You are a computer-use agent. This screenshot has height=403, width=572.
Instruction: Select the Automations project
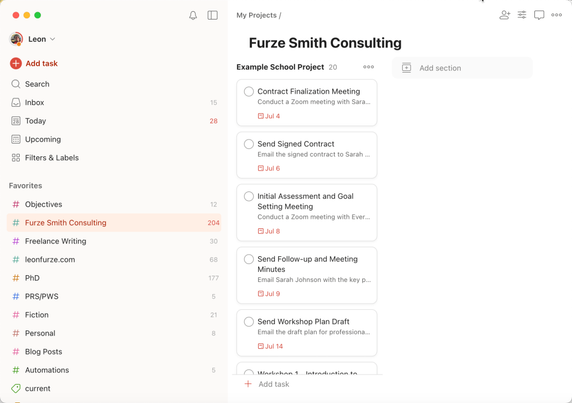pyautogui.click(x=114, y=370)
